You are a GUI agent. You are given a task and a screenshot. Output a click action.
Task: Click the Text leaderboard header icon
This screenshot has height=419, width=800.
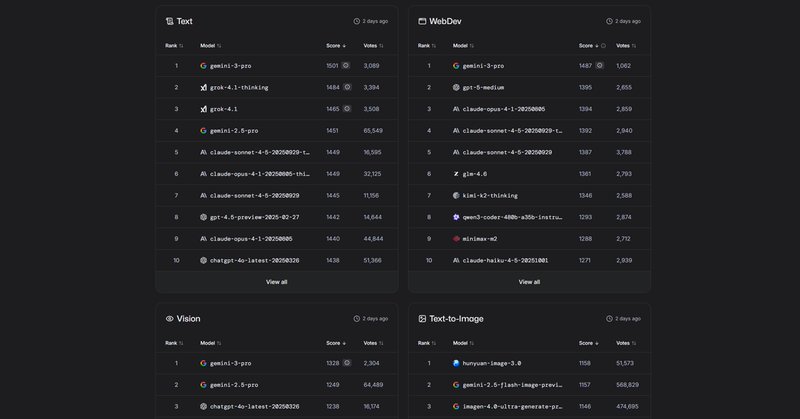coord(169,21)
